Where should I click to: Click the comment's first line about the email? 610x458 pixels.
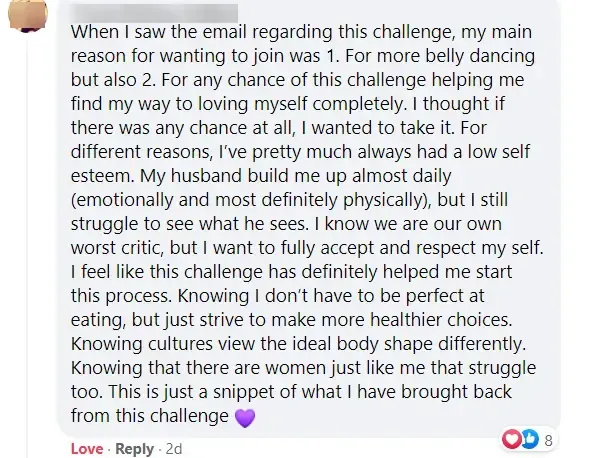pyautogui.click(x=300, y=31)
